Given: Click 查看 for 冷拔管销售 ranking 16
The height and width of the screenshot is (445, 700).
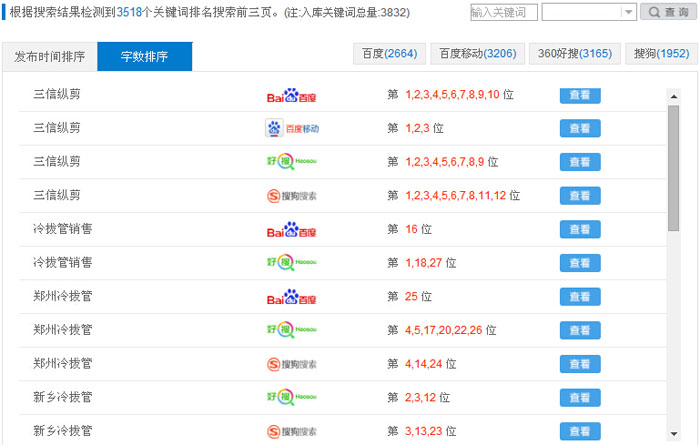Looking at the screenshot, I should tap(580, 229).
